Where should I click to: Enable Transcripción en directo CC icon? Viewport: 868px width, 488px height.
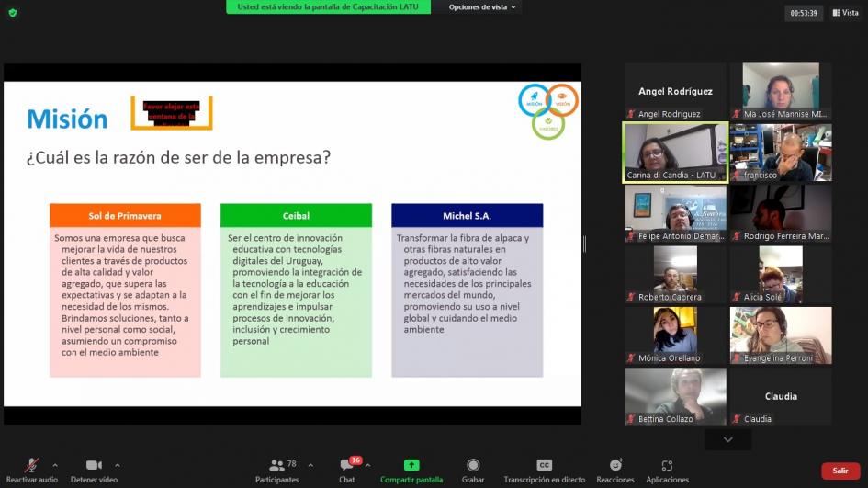coord(544,465)
